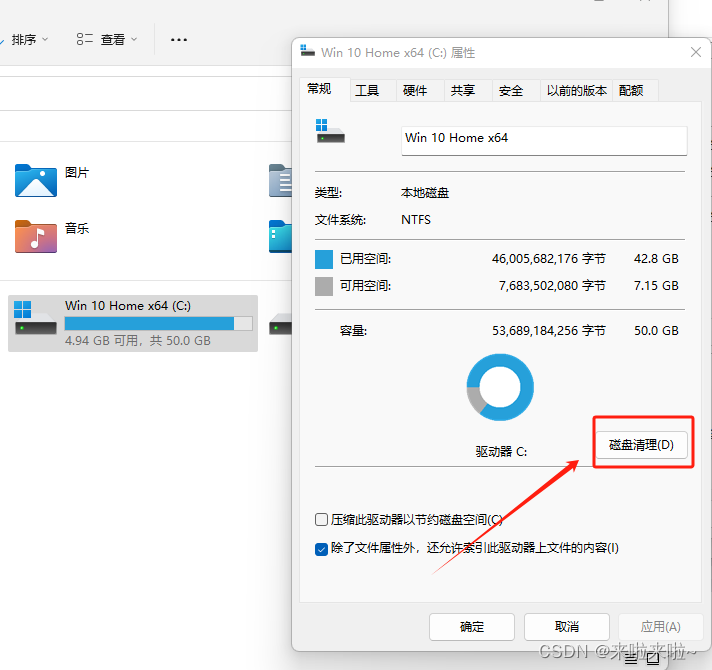The image size is (712, 670).
Task: Click the partially hidden second drive icon
Action: (280, 324)
